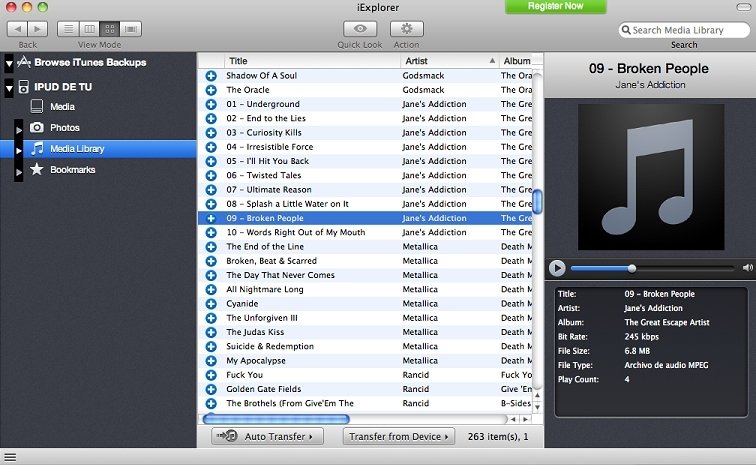
Task: Switch to cover flow view mode
Action: tap(131, 29)
